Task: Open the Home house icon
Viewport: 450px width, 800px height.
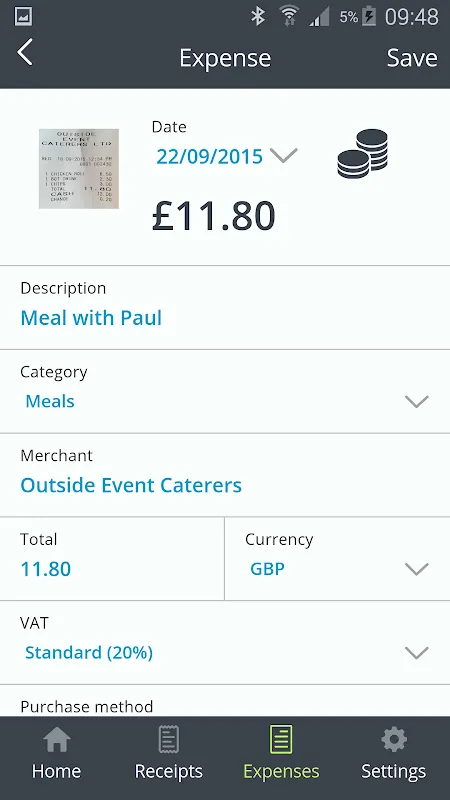Action: pos(56,740)
